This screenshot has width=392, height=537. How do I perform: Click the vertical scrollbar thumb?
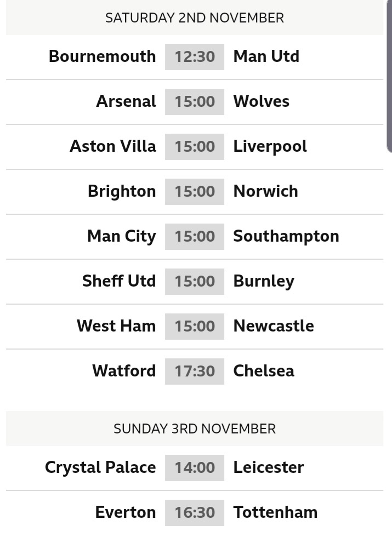coord(389,76)
